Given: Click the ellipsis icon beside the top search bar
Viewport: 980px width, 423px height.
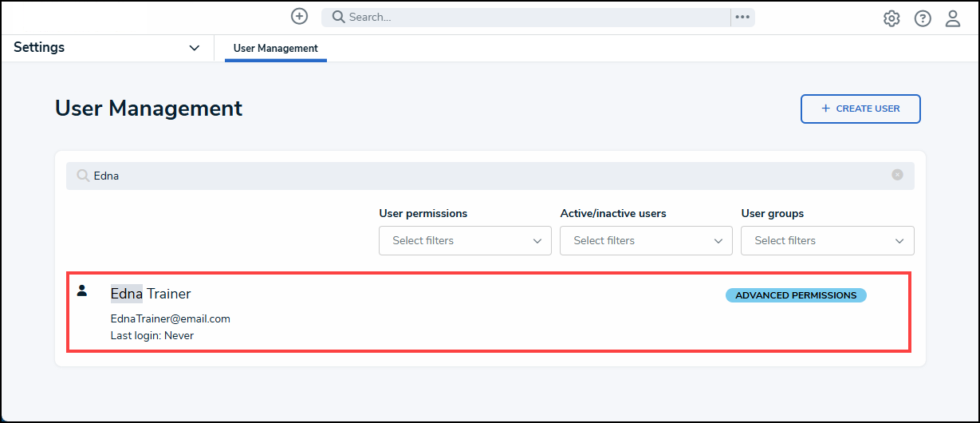Looking at the screenshot, I should pos(742,17).
